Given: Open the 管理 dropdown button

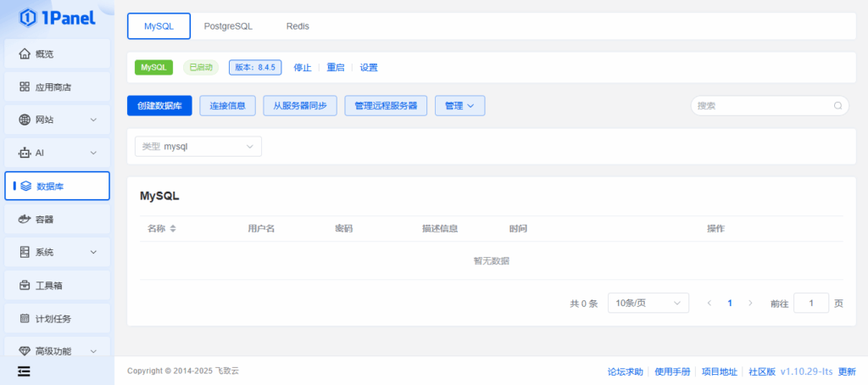Looking at the screenshot, I should 459,106.
